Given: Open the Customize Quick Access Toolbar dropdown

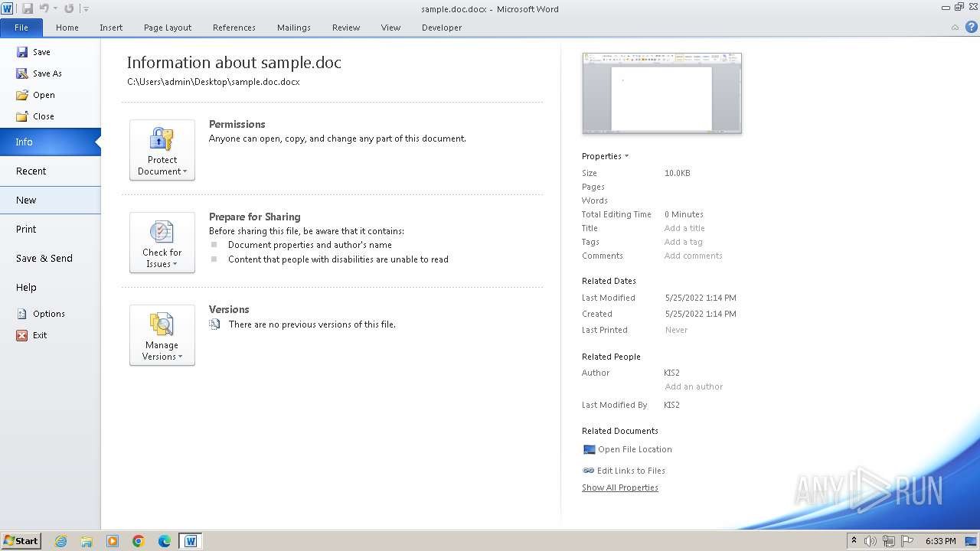Looking at the screenshot, I should click(x=86, y=9).
